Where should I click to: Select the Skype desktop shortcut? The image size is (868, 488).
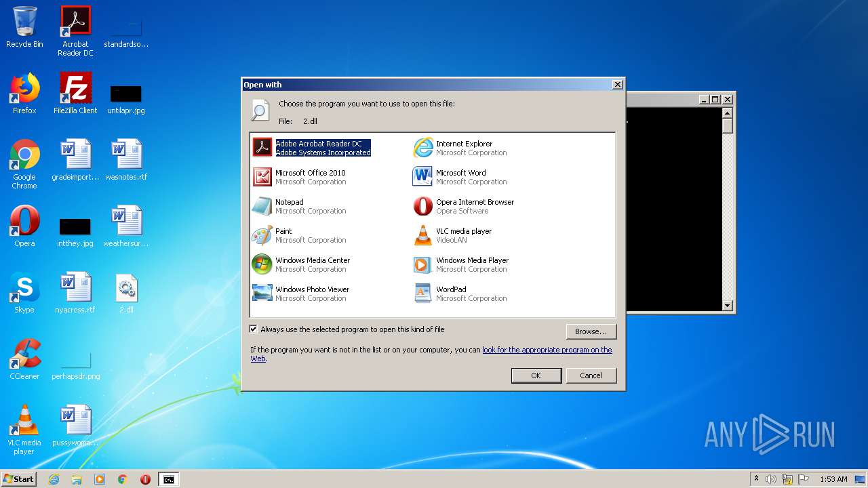[24, 293]
